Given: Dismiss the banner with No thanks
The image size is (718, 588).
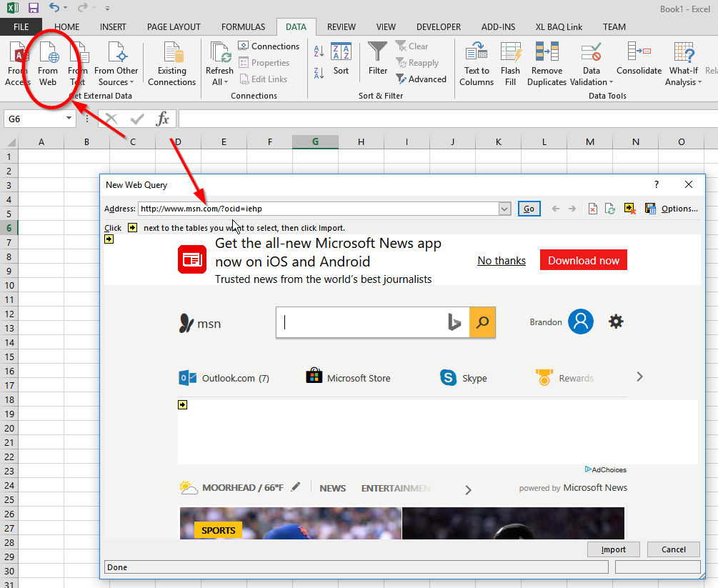Looking at the screenshot, I should [x=502, y=261].
